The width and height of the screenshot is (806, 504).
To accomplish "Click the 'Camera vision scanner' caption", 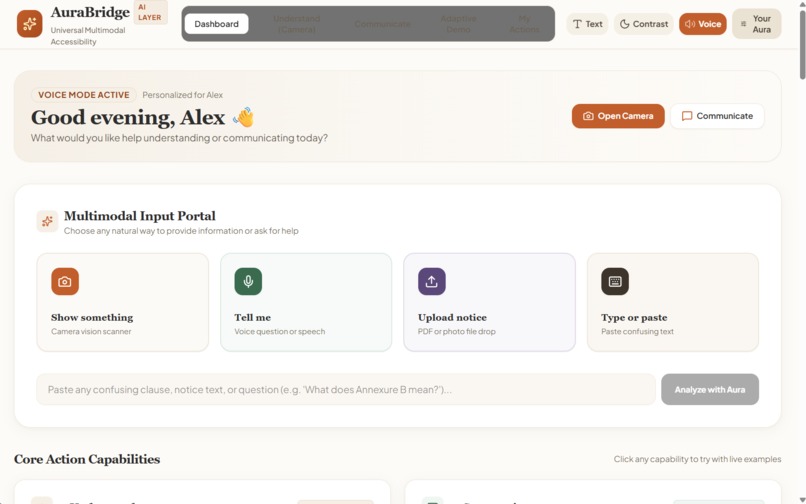I will [91, 332].
